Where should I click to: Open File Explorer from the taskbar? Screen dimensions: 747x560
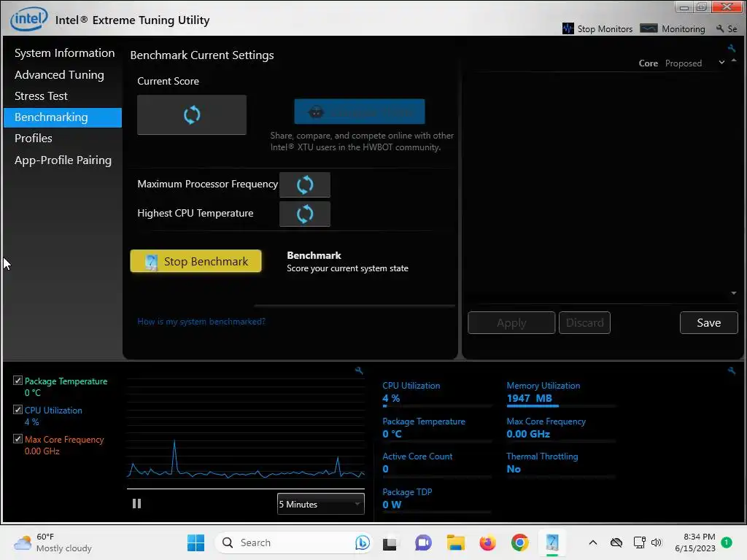click(455, 542)
